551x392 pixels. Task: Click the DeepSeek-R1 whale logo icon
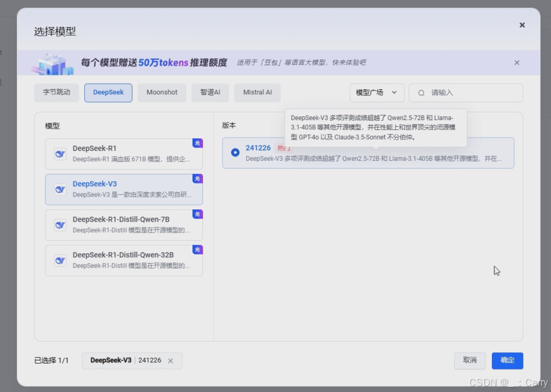click(60, 154)
